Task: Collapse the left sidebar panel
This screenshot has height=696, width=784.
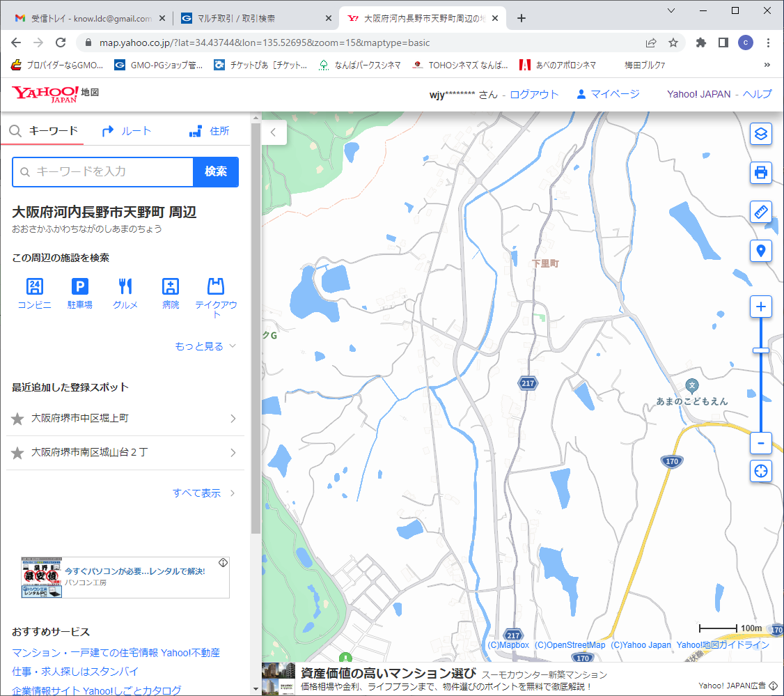Action: (x=274, y=132)
